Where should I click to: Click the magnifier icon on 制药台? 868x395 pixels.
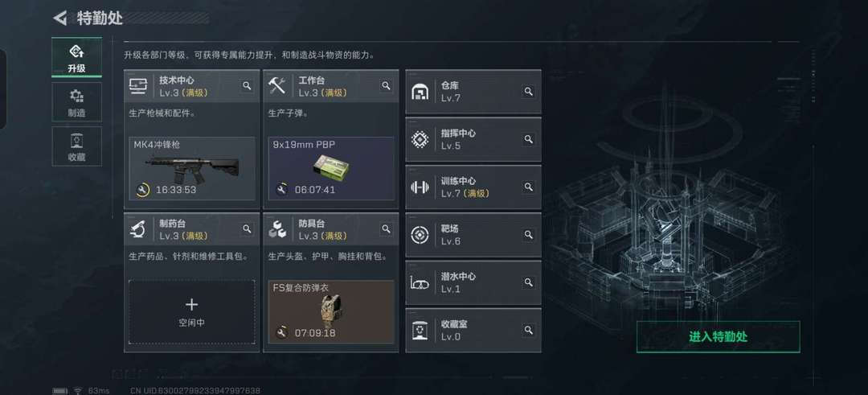(247, 228)
